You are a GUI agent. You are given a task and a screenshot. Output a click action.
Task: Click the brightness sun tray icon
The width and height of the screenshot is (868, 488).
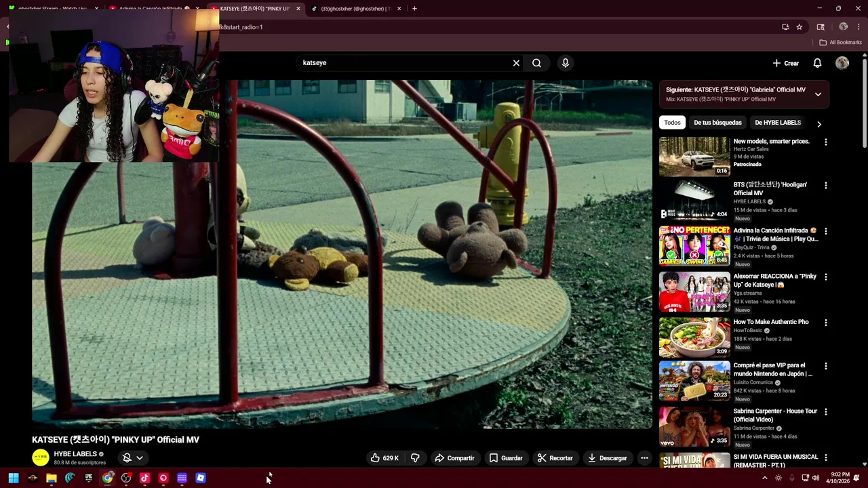click(778, 478)
